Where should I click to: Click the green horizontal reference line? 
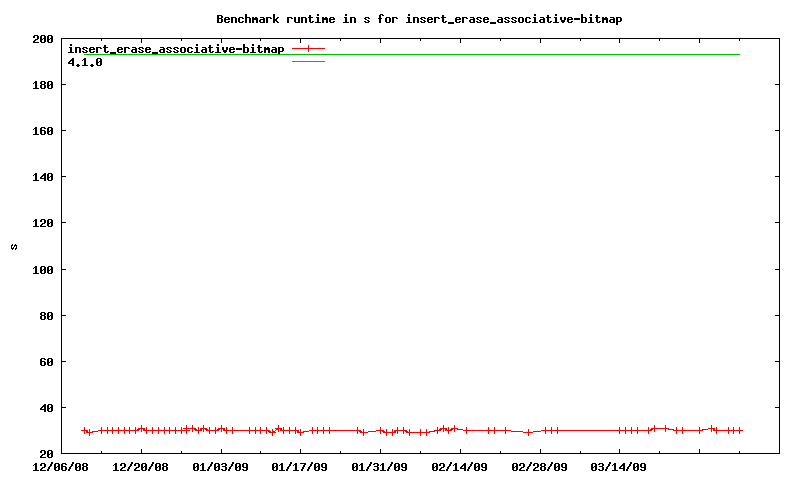(500, 54)
